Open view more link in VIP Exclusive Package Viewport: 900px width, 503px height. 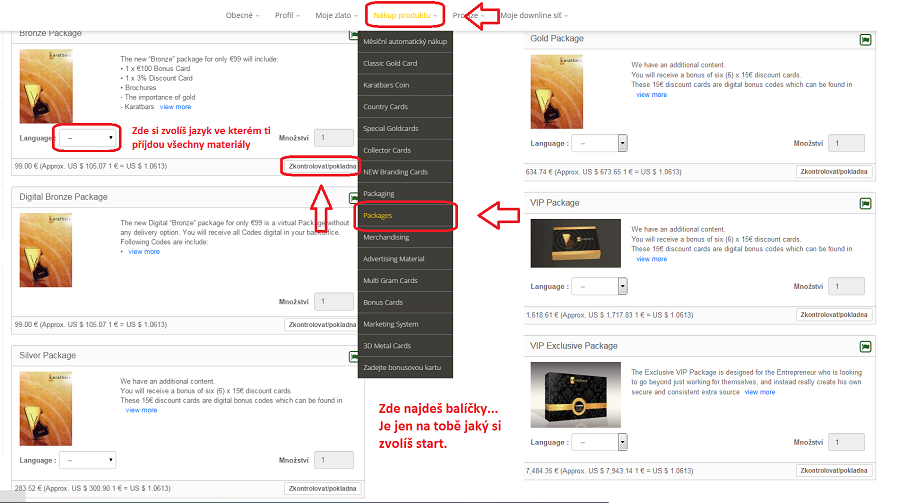click(x=760, y=392)
